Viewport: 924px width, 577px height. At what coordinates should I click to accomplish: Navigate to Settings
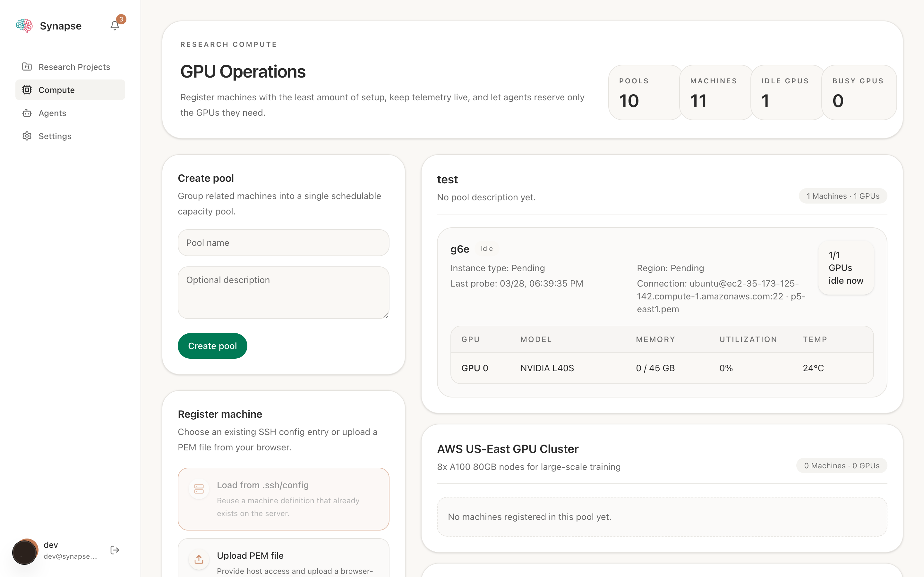click(55, 136)
